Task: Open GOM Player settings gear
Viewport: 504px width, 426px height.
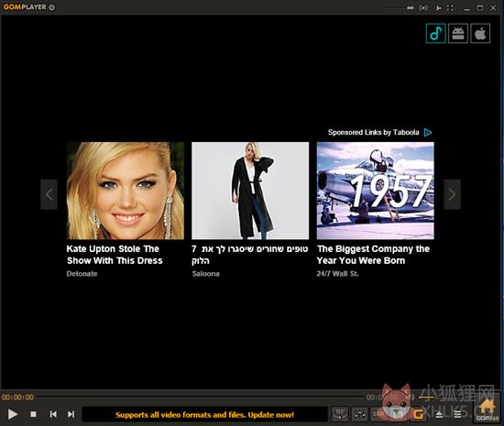Action: [x=51, y=7]
